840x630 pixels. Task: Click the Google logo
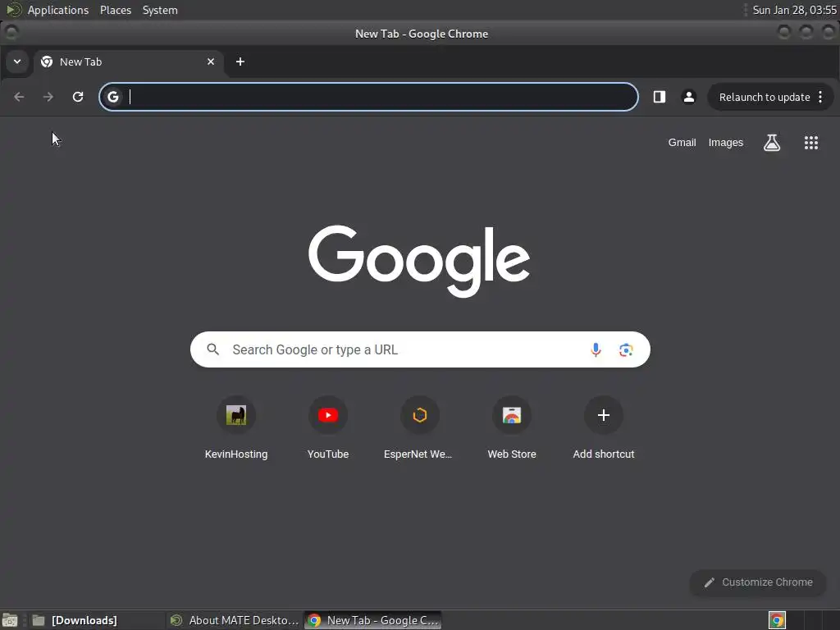click(419, 261)
